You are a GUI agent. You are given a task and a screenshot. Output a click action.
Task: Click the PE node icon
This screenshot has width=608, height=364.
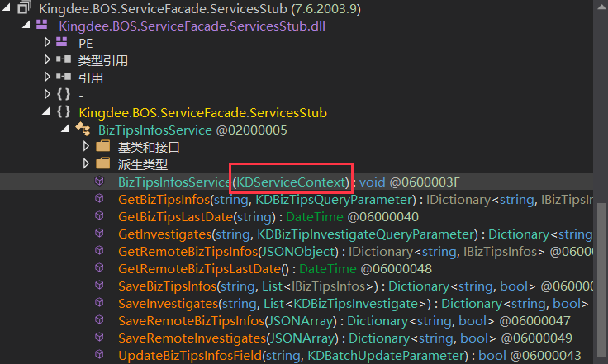(x=61, y=42)
